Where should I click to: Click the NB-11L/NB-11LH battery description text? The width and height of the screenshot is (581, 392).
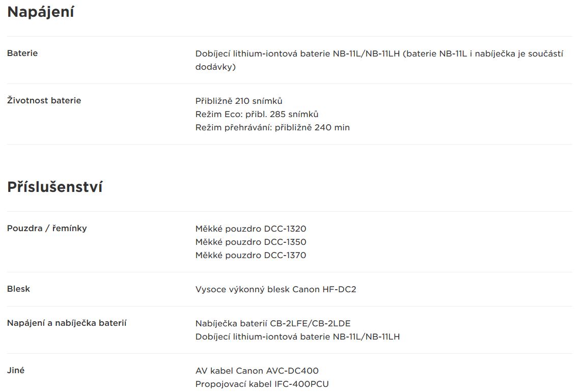[x=379, y=60]
